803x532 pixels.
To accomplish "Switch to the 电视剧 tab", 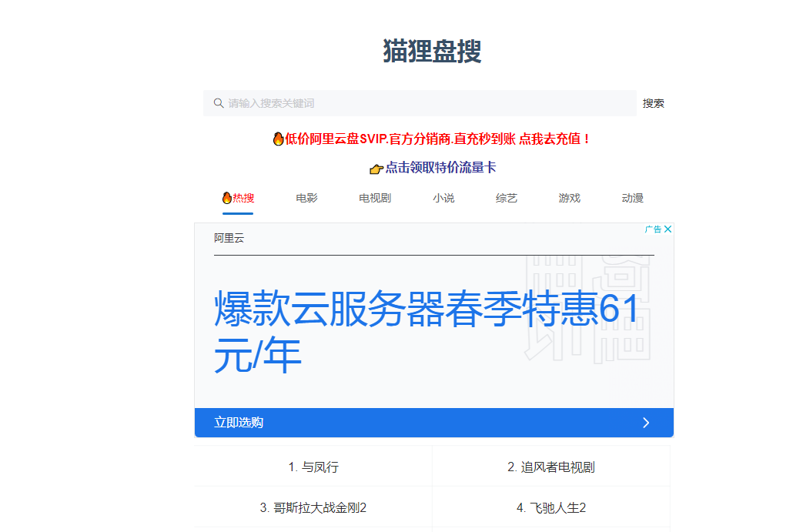I will click(x=375, y=198).
